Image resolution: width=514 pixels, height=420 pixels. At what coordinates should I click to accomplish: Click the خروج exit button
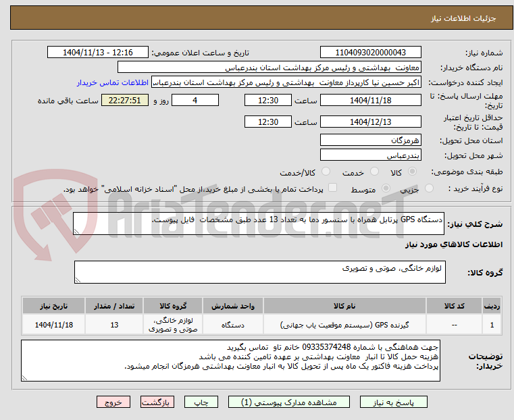tap(113, 402)
